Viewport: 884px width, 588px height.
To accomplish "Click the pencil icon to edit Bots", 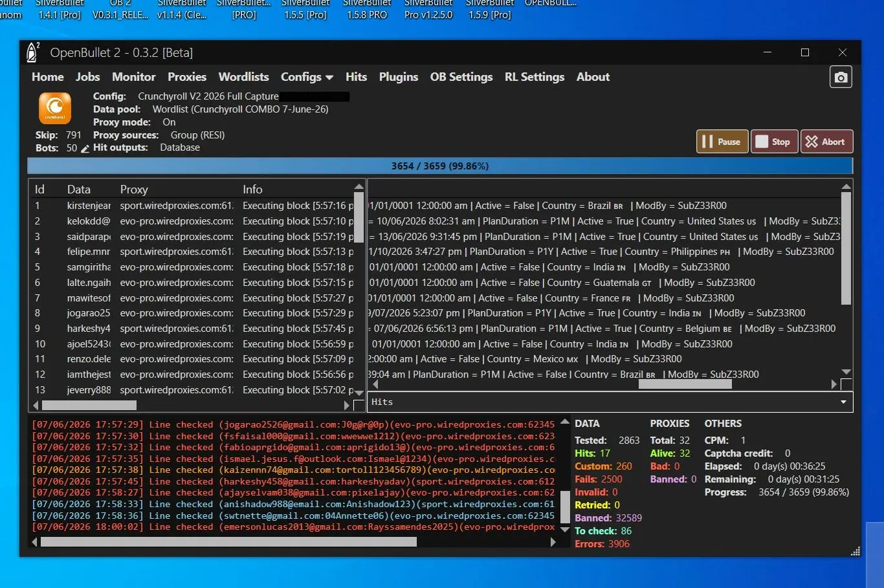I will coord(85,149).
